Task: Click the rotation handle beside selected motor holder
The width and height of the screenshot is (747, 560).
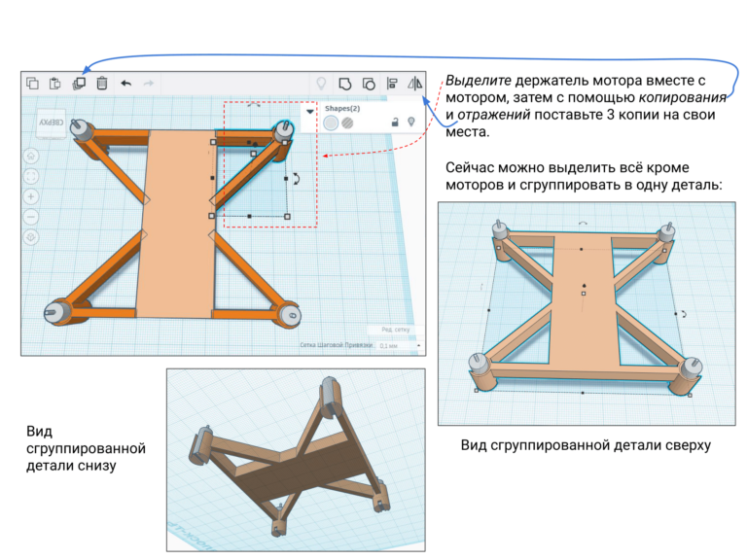Action: click(296, 179)
